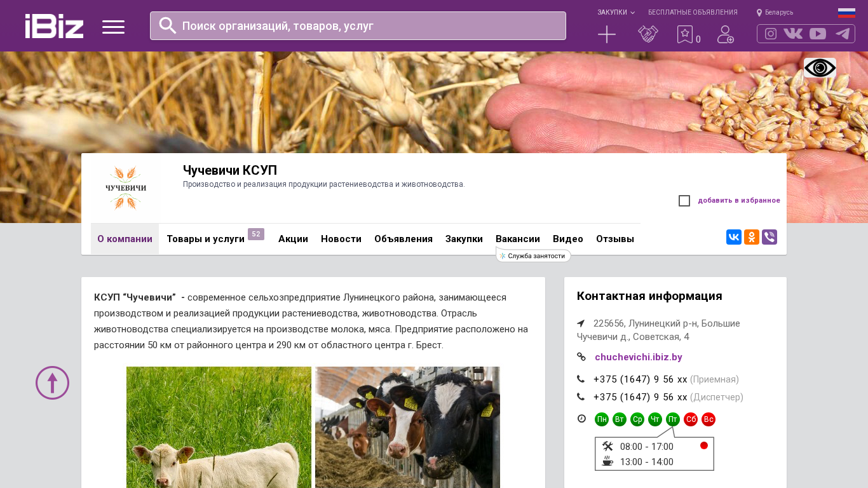The height and width of the screenshot is (488, 868).
Task: Click the Контактная информация heading
Action: tap(649, 296)
